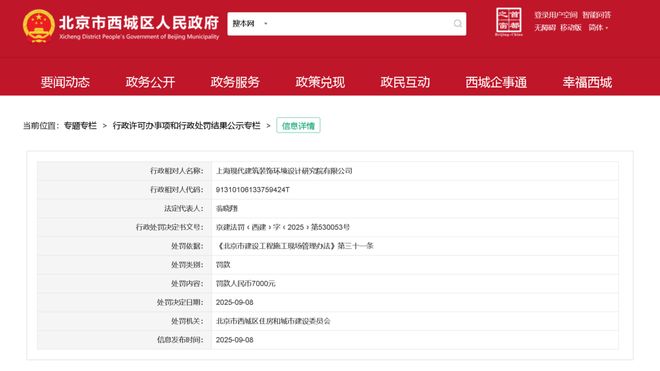
Task: Go to 登录用户空间 login link
Action: (556, 15)
